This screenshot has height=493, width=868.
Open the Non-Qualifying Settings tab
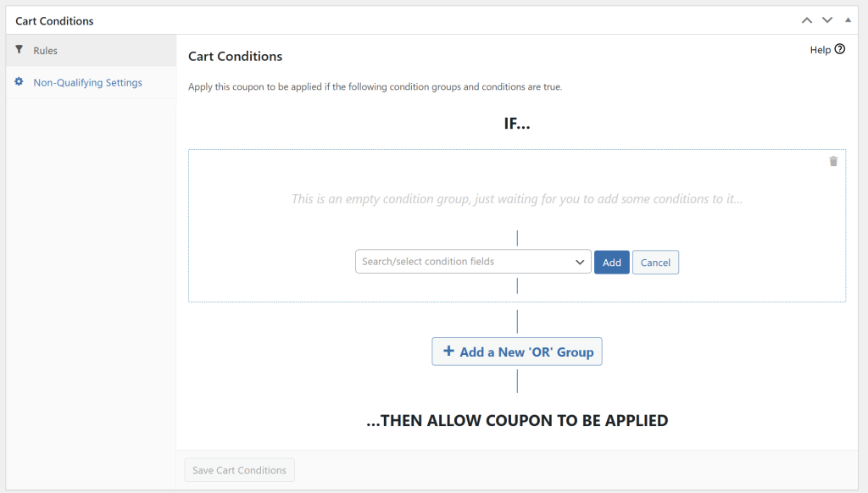tap(87, 82)
